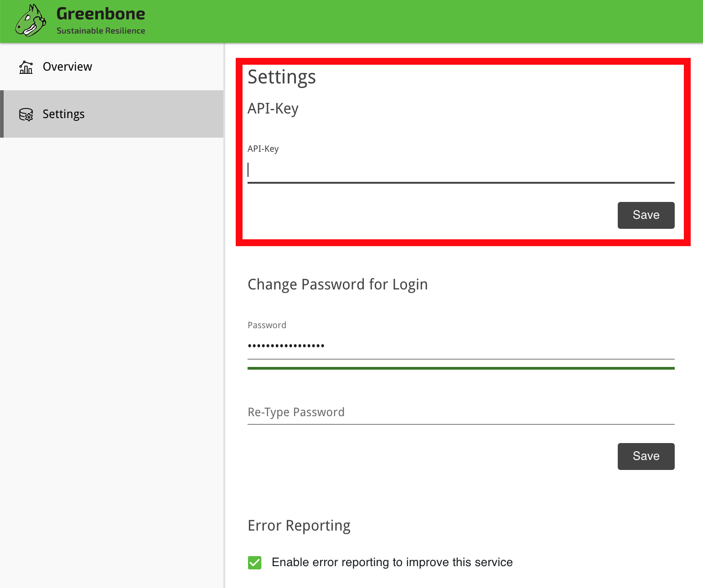Toggle the Enable error reporting checkbox
This screenshot has height=588, width=703.
255,562
